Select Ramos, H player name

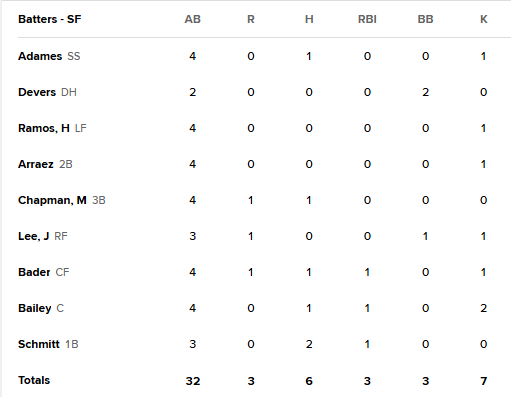pyautogui.click(x=44, y=128)
